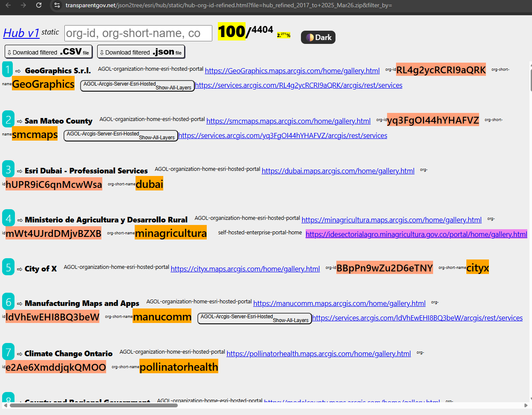The image size is (532, 415).
Task: Click the Climate Change Ontario organization name
Action: tap(69, 354)
